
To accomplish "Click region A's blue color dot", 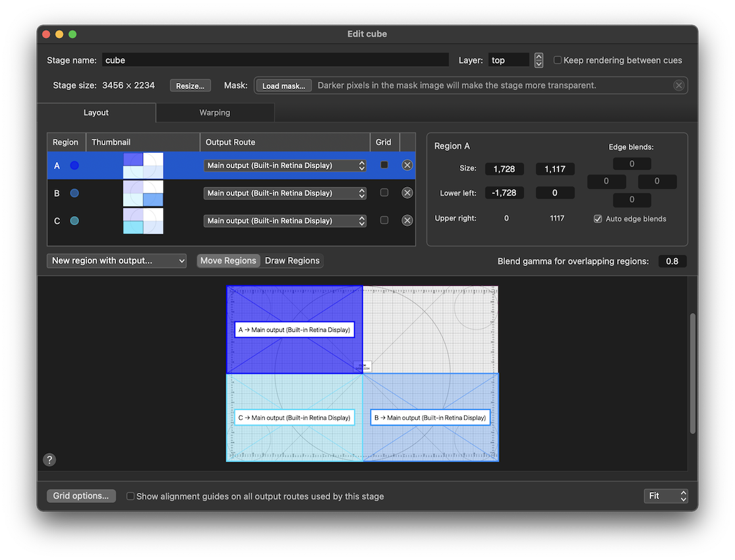I will coord(74,165).
